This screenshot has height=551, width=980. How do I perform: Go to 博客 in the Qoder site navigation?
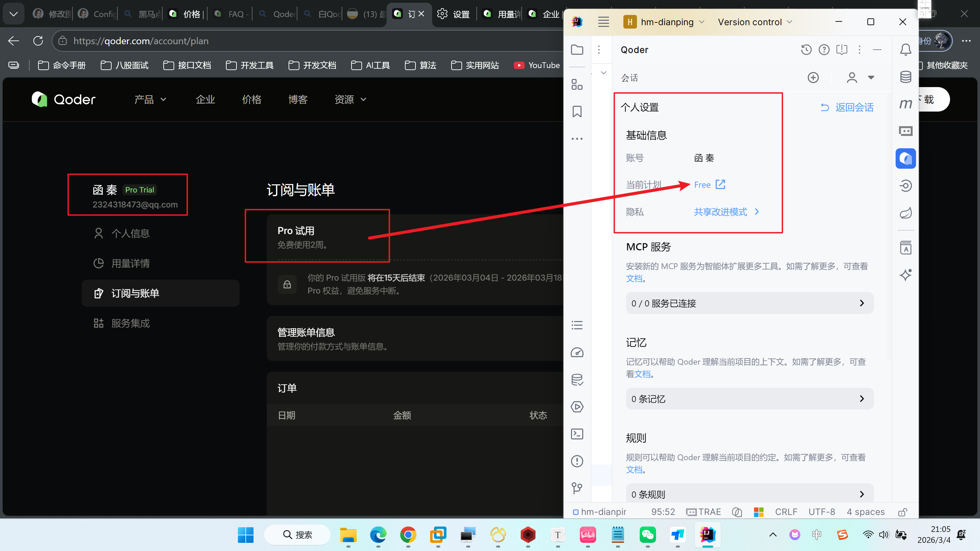coord(297,100)
